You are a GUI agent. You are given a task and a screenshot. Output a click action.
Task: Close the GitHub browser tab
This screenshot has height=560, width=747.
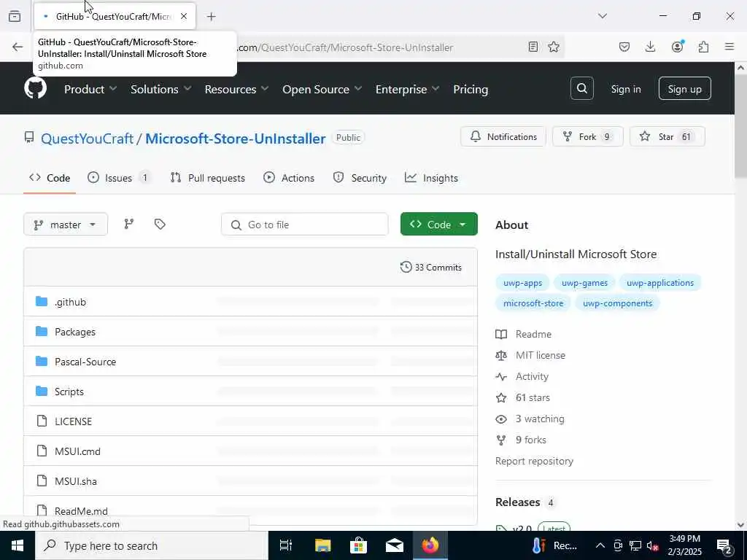184,16
